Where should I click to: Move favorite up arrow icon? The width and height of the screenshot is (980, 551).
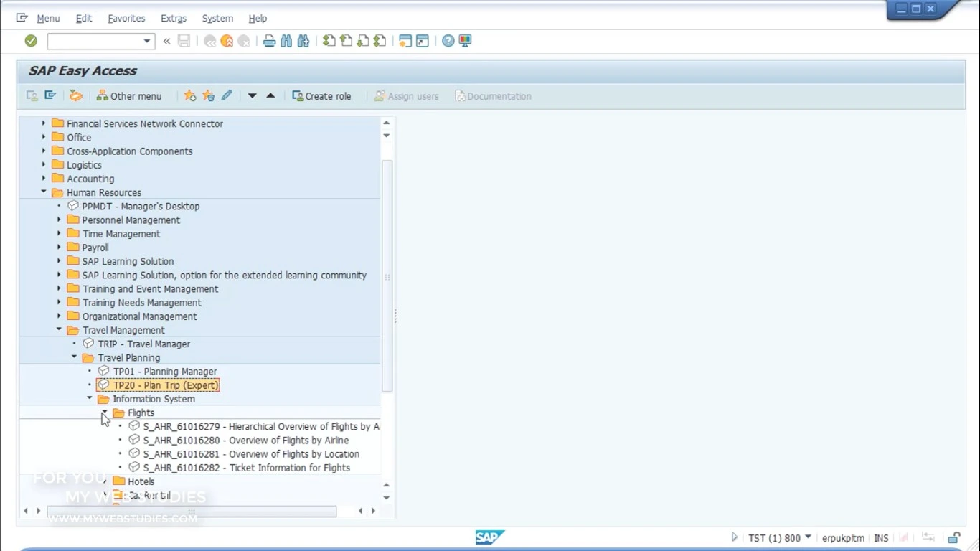tap(270, 95)
